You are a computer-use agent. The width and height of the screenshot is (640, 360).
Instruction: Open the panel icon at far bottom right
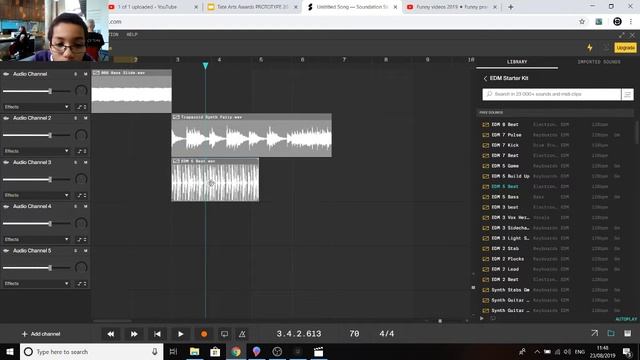point(628,333)
